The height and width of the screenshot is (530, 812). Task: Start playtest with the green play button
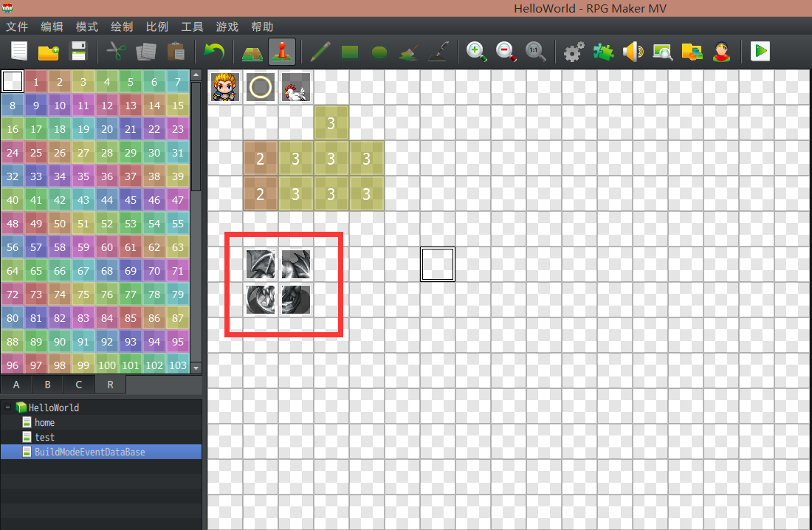(x=760, y=51)
